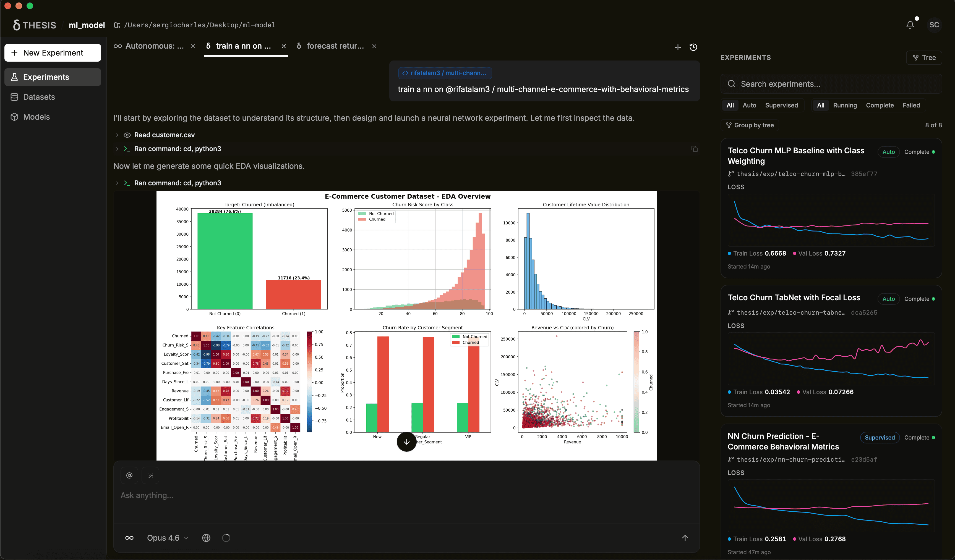Switch experiment view to Tree mode

pyautogui.click(x=924, y=57)
